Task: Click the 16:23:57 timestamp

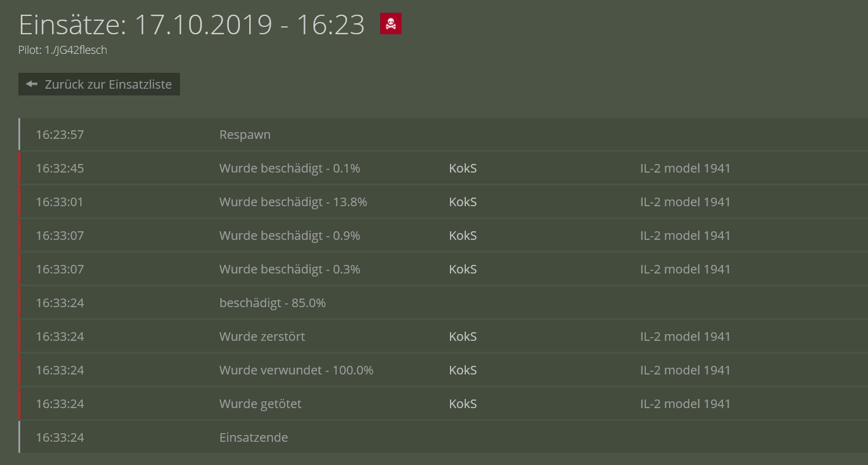Action: click(59, 135)
